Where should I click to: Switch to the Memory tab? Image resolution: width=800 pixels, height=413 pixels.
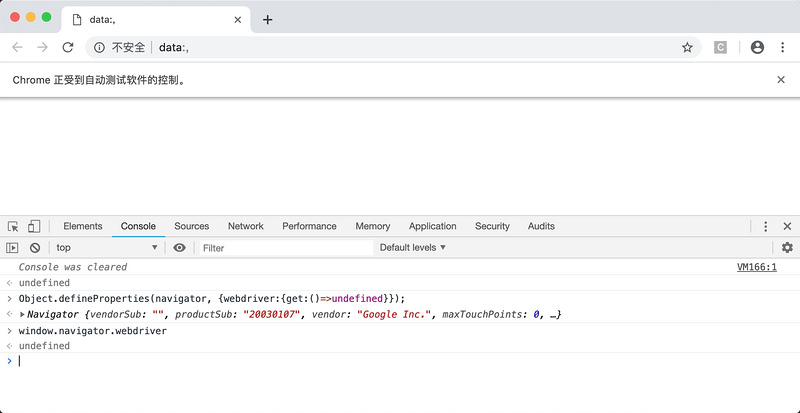coord(373,226)
